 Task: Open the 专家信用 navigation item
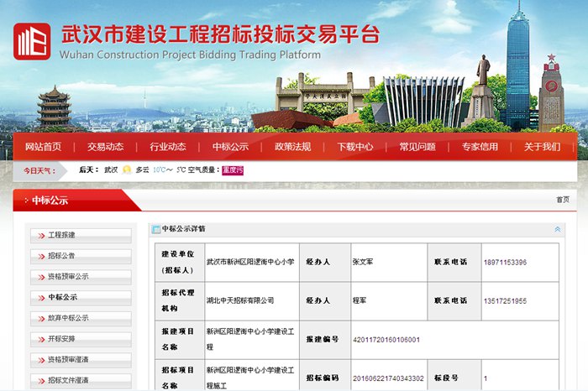coord(479,147)
